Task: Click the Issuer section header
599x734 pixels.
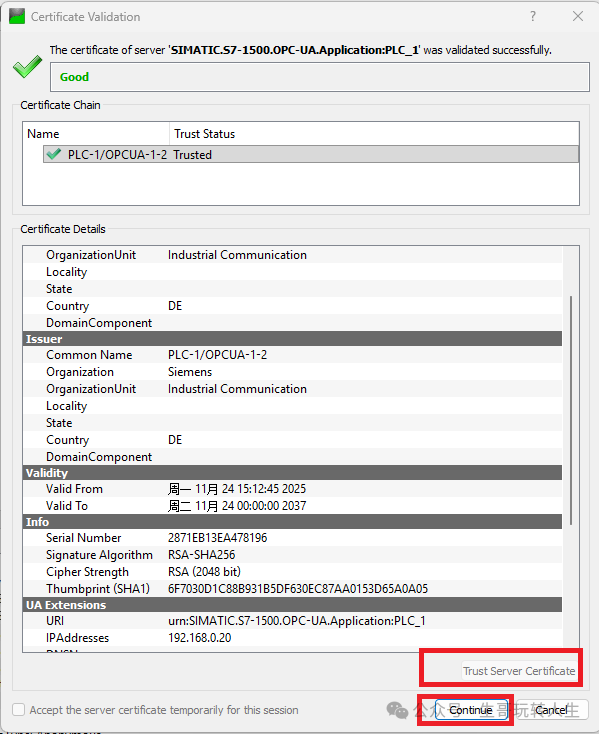Action: point(293,338)
